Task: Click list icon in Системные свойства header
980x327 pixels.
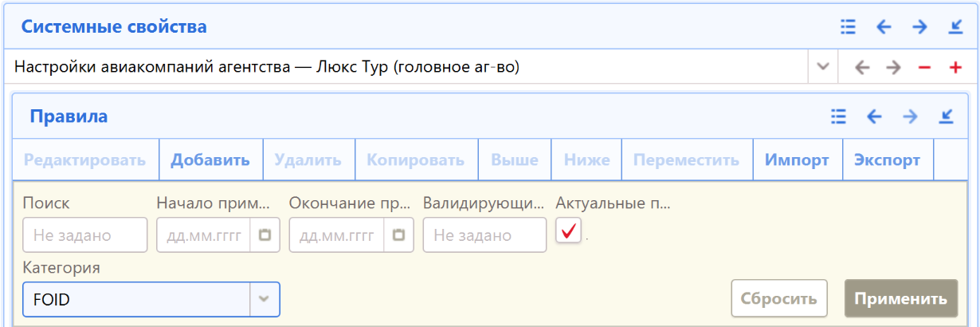Action: (x=848, y=27)
